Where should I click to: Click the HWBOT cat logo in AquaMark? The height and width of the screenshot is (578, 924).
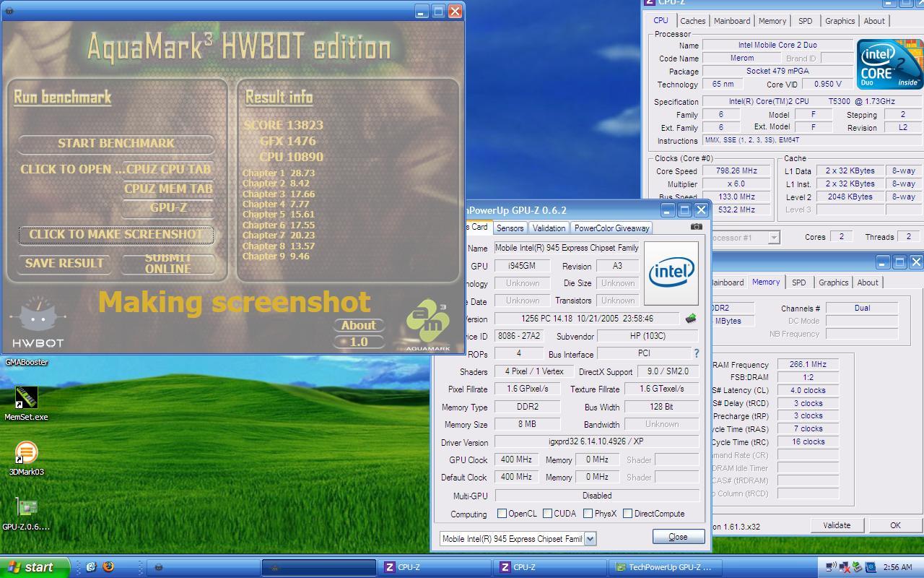[38, 322]
